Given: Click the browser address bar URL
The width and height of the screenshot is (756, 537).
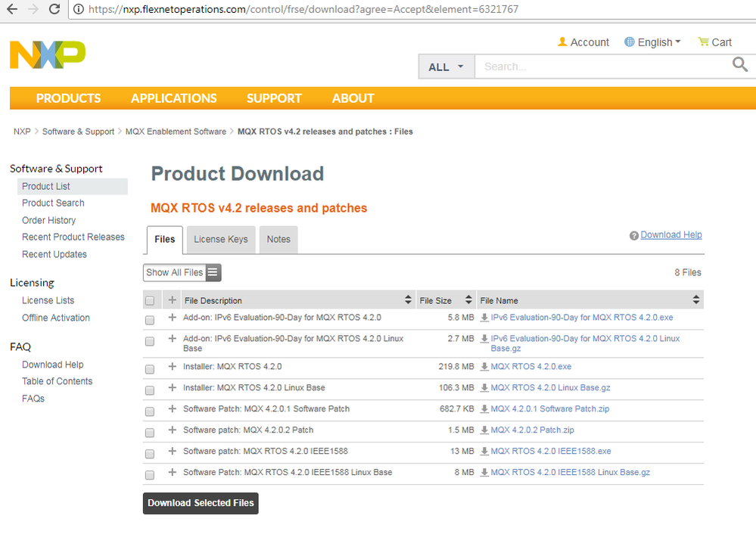Looking at the screenshot, I should point(303,9).
